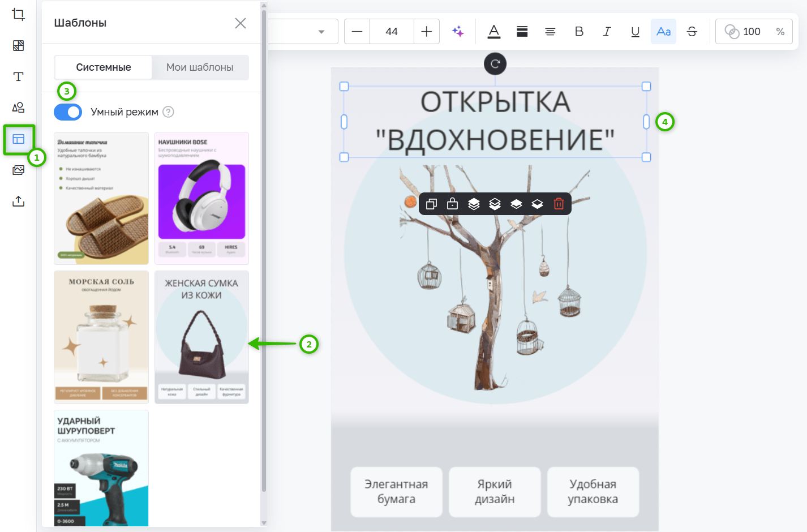
Task: Click the Шаблоны panel heading
Action: pos(80,23)
